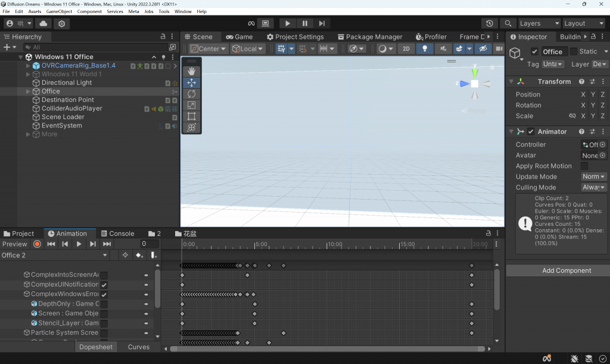
Task: Enable Apply Root Motion checkbox
Action: pos(584,166)
